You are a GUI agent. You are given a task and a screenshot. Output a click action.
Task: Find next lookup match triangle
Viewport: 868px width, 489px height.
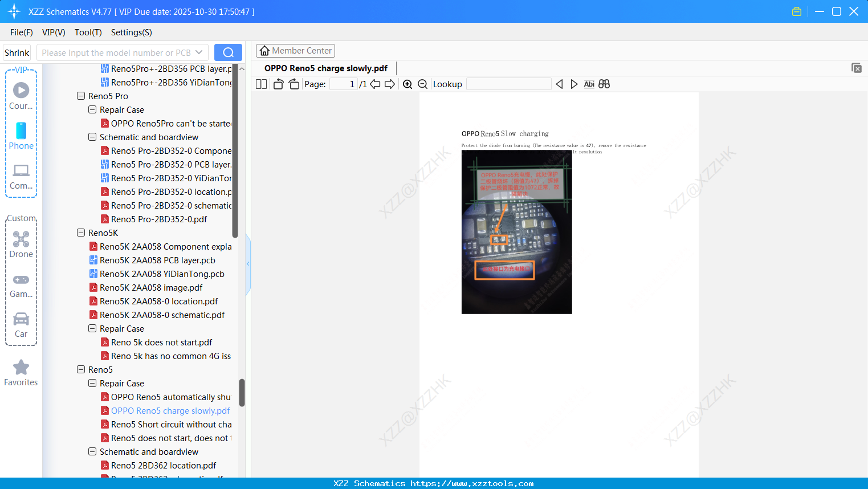(x=574, y=84)
